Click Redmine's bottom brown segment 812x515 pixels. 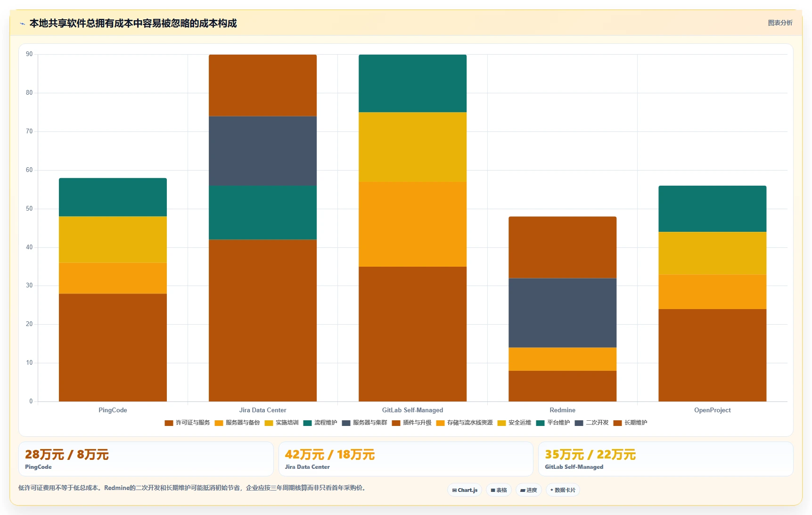pos(562,386)
